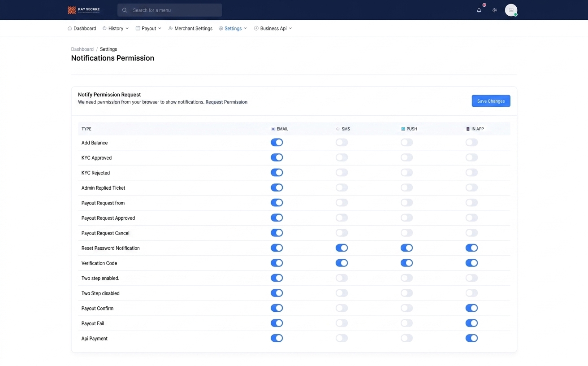Click the TYPE column header
Image resolution: width=588 pixels, height=366 pixels.
point(86,129)
